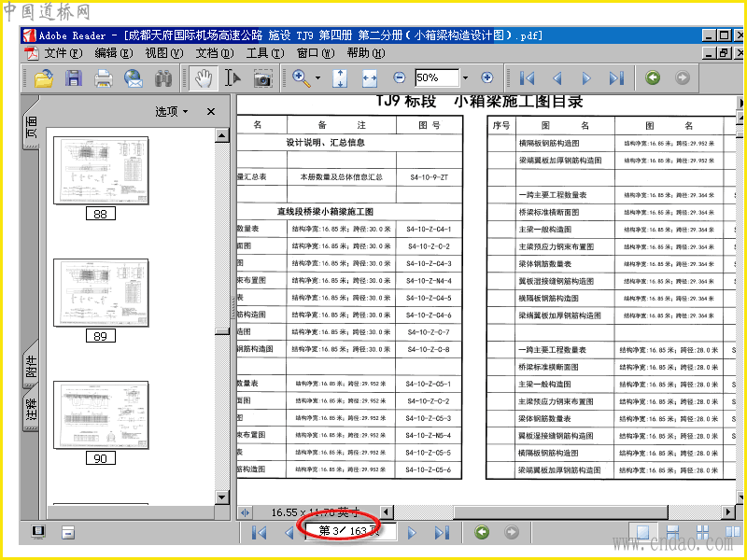Open the 文档(D) menu

point(215,53)
